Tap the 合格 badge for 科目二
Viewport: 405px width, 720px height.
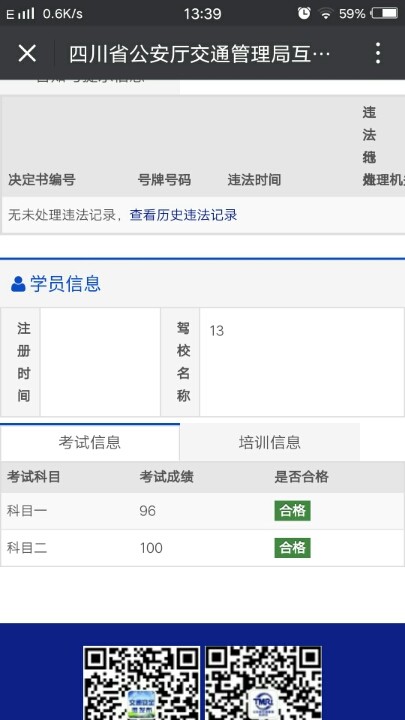pyautogui.click(x=292, y=548)
